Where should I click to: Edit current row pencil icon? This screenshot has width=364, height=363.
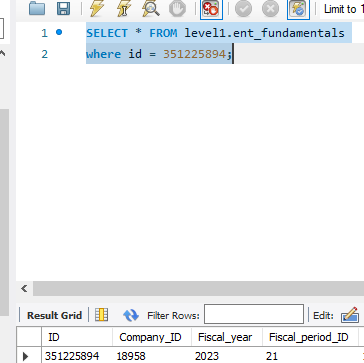(350, 315)
